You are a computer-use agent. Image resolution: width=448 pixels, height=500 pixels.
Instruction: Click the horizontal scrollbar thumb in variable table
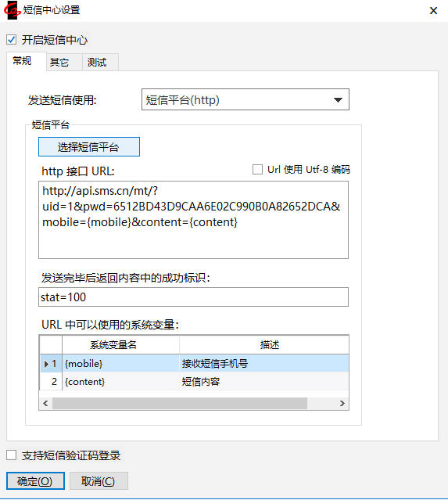(x=180, y=404)
